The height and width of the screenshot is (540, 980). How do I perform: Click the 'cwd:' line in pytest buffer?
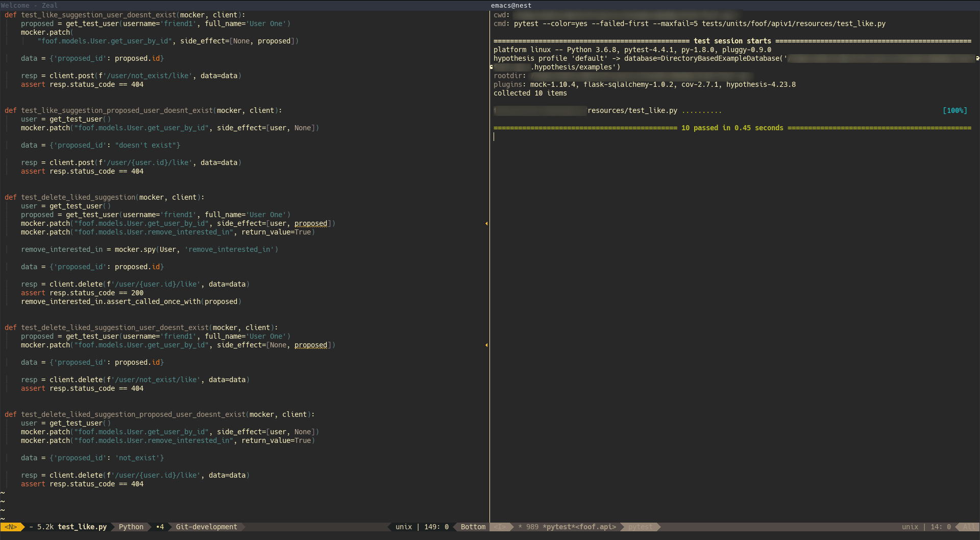click(x=616, y=15)
